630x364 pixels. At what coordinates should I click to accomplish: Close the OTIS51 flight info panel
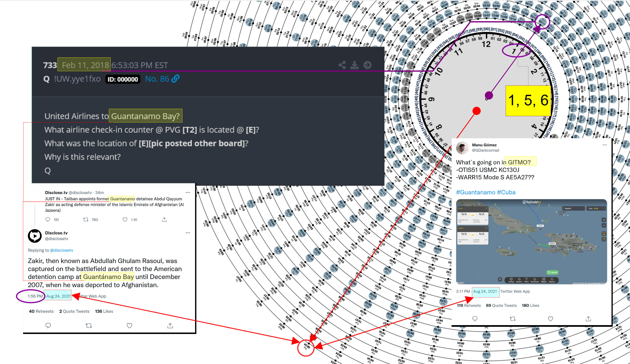click(x=487, y=208)
